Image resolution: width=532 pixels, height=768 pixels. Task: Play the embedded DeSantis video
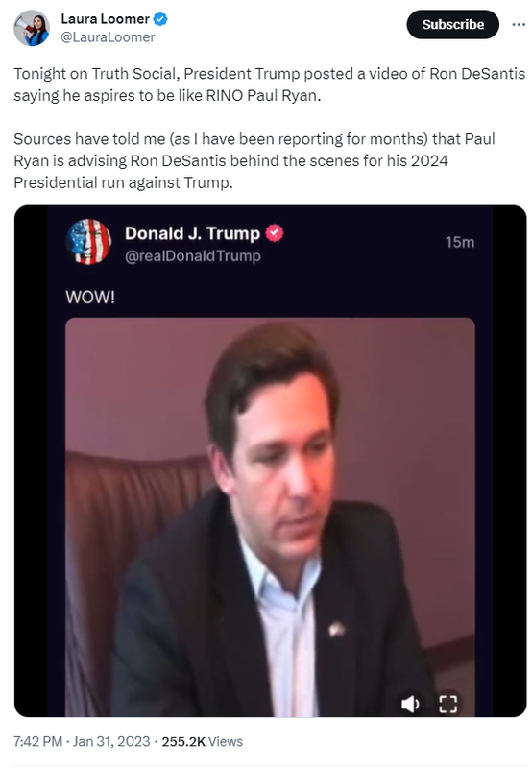click(270, 516)
